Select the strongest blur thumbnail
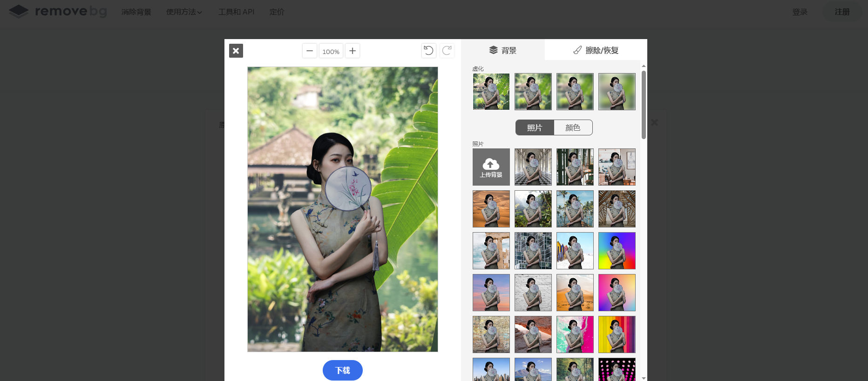868x381 pixels. [x=617, y=92]
